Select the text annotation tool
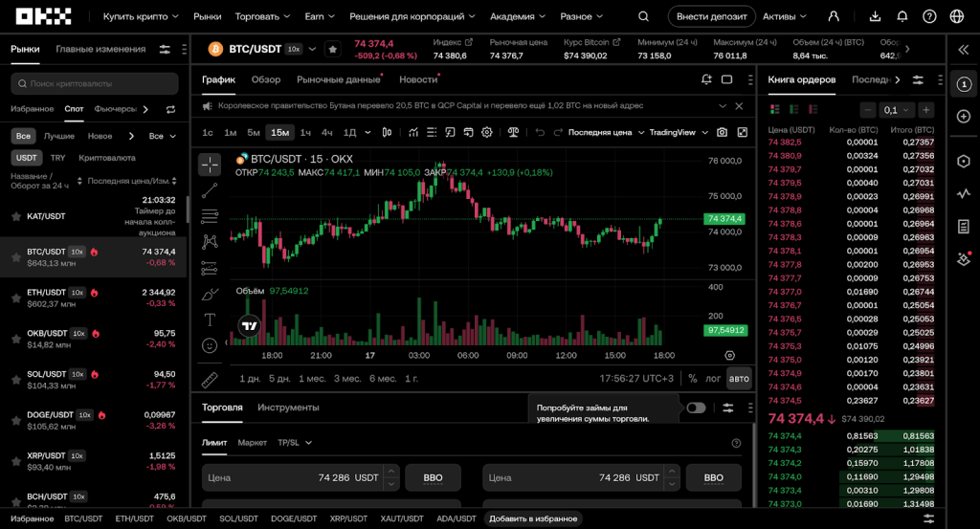The height and width of the screenshot is (529, 980). [210, 320]
